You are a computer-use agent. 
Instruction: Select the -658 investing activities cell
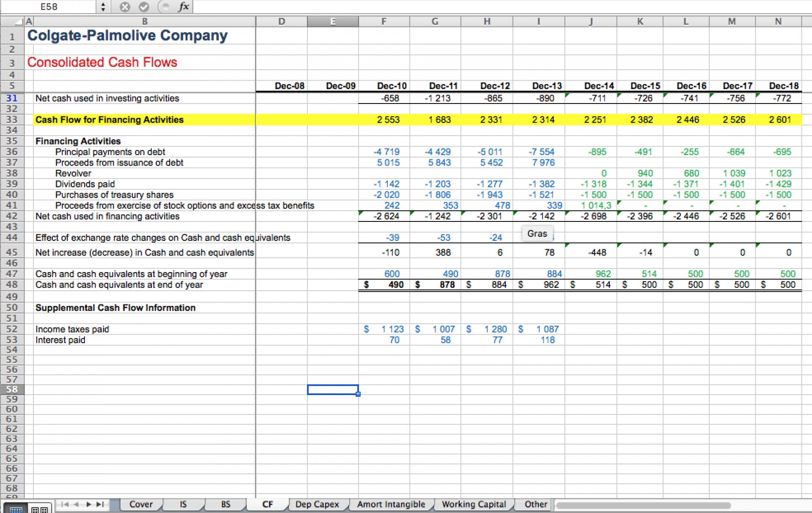coord(384,98)
